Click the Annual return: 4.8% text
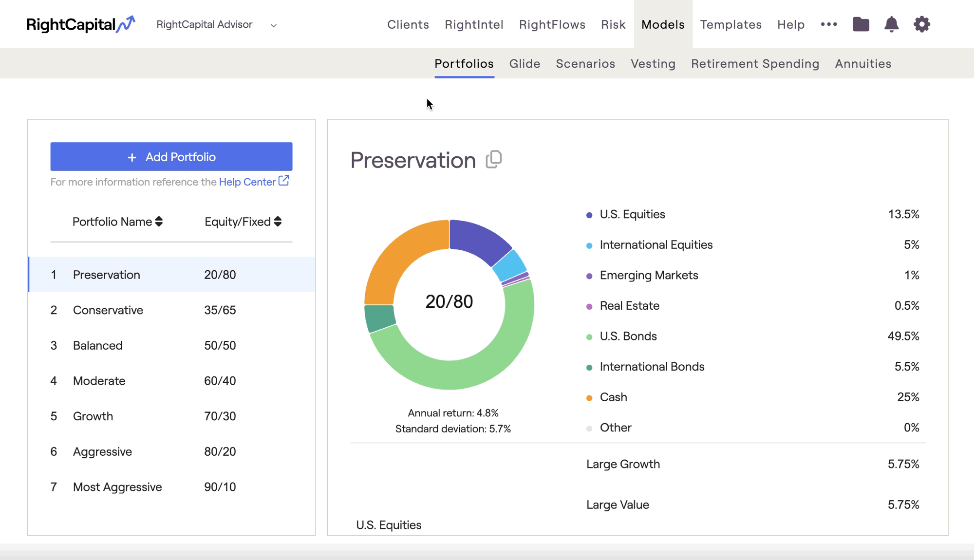Viewport: 974px width, 560px height. click(453, 413)
